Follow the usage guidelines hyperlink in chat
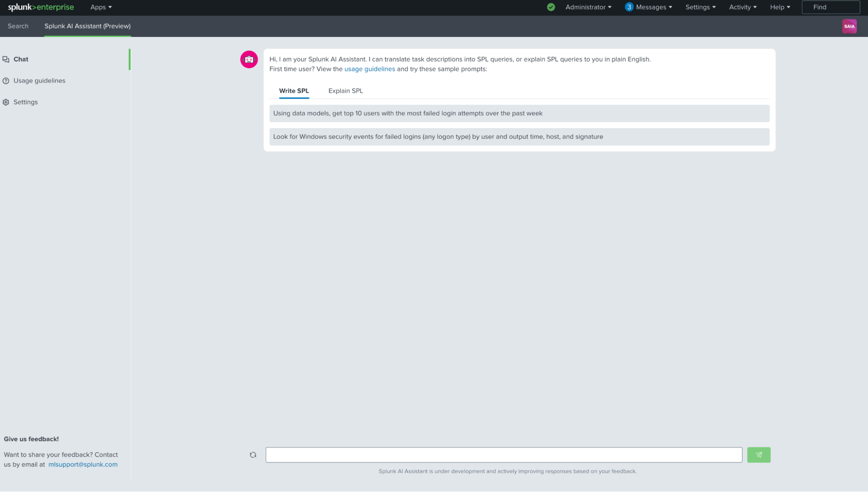This screenshot has width=868, height=492. click(370, 69)
